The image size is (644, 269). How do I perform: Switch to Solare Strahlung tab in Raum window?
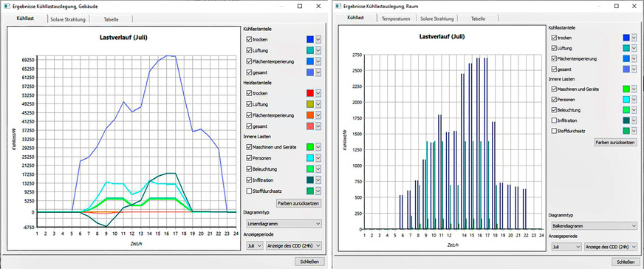(437, 19)
